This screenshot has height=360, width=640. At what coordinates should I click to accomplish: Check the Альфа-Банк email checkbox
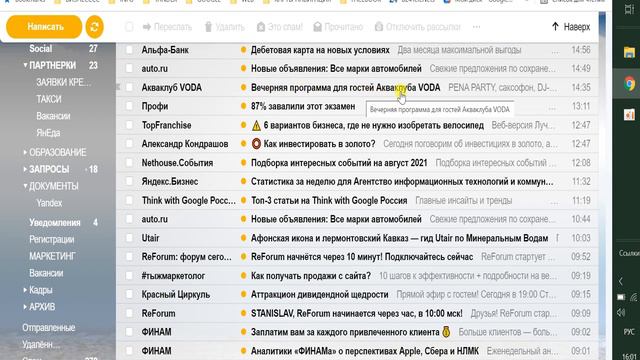(129, 50)
